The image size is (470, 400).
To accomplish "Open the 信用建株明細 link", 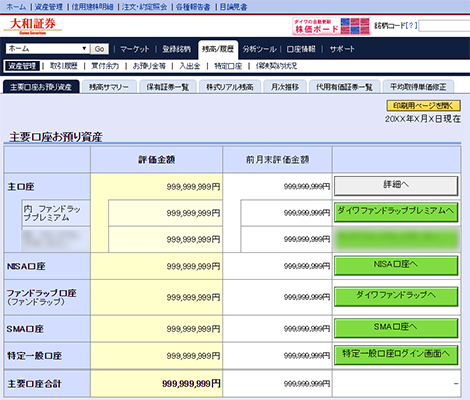I will (x=92, y=7).
